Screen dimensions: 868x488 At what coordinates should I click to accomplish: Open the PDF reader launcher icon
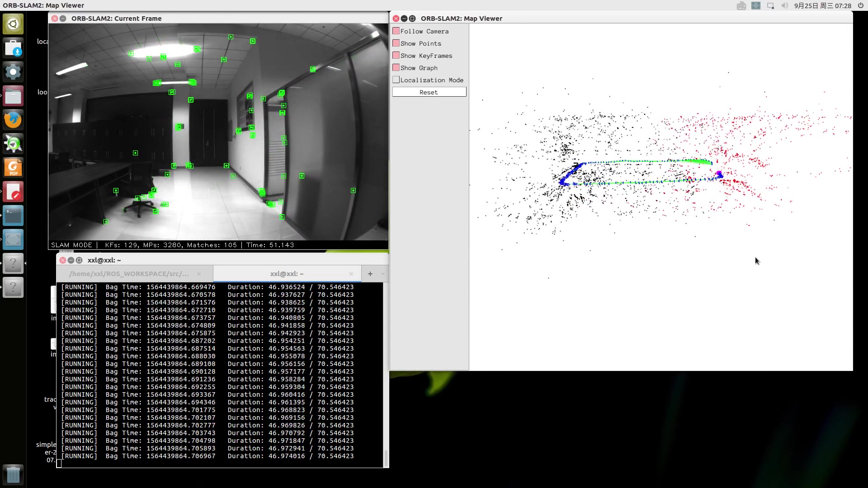[x=13, y=168]
